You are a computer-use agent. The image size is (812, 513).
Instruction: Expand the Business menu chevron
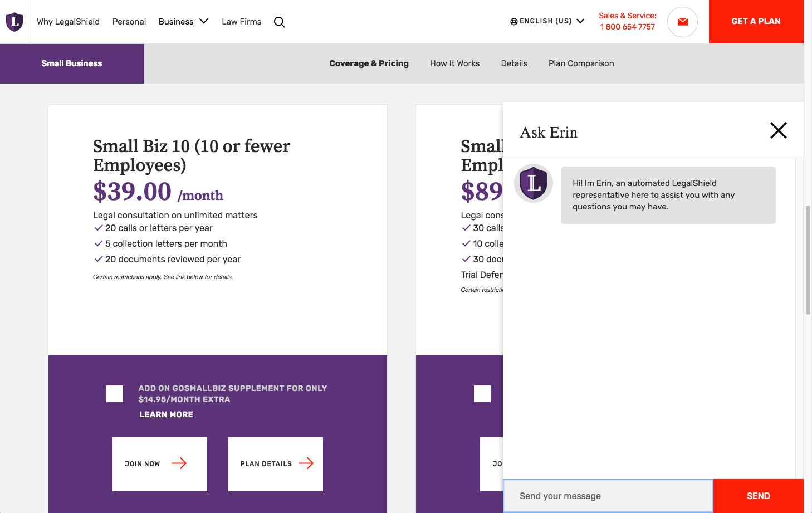click(x=204, y=21)
